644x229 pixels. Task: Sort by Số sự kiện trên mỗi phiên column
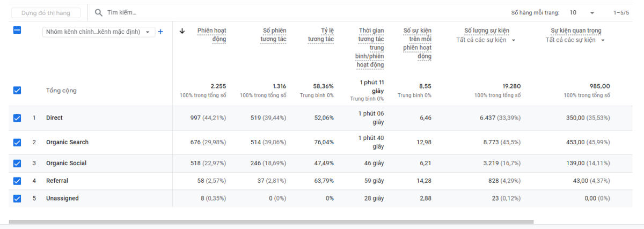pyautogui.click(x=417, y=43)
